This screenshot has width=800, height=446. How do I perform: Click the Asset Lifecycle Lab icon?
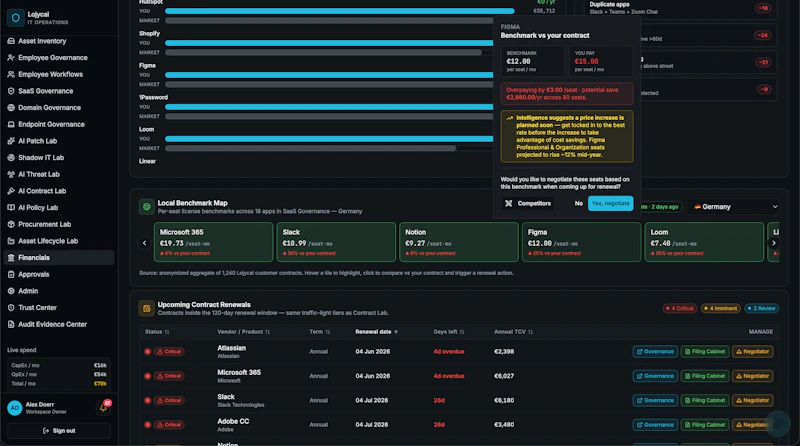pos(11,241)
